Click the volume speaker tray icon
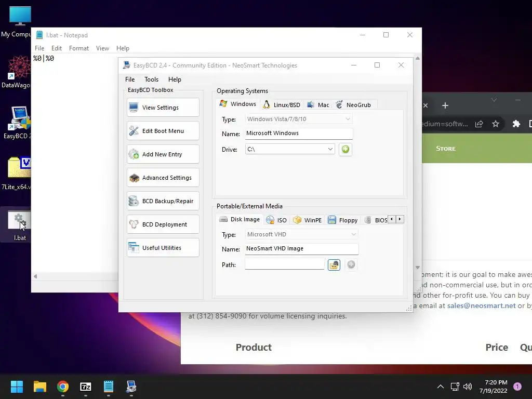This screenshot has height=399, width=532. point(468,387)
